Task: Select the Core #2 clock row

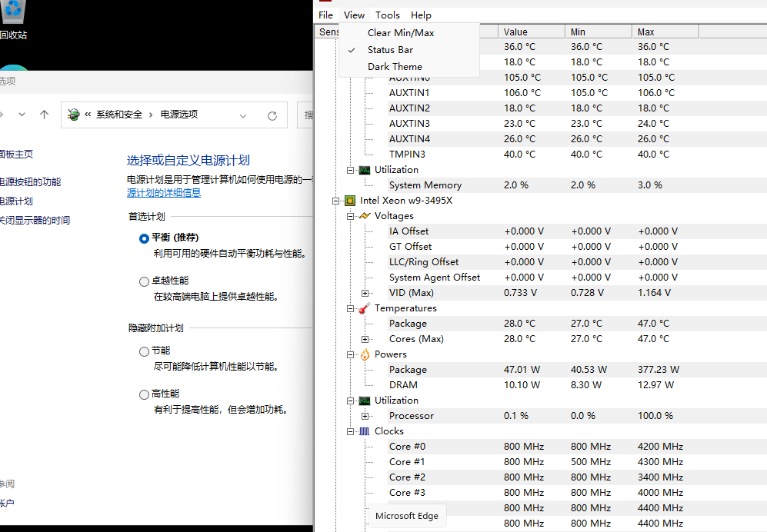Action: click(x=577, y=477)
